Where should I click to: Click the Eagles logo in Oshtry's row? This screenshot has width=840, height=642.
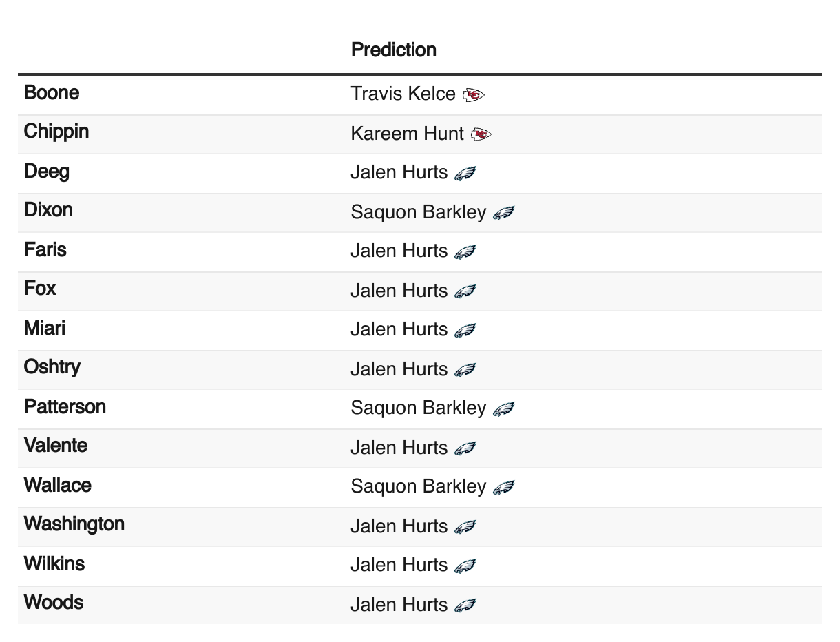pos(465,370)
